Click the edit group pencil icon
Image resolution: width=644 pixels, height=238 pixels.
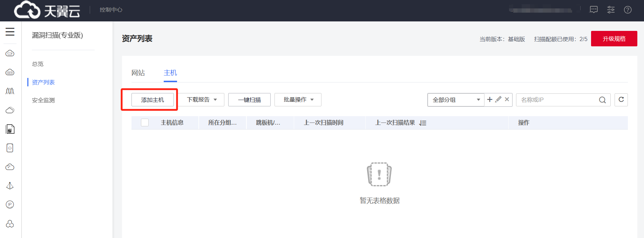tap(498, 99)
